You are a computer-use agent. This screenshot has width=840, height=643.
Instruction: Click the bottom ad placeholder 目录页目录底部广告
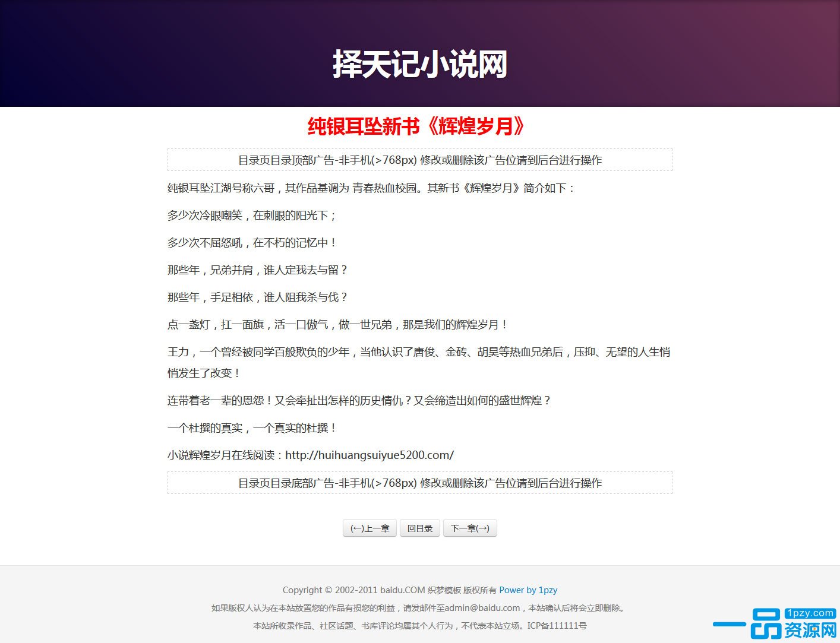[420, 483]
